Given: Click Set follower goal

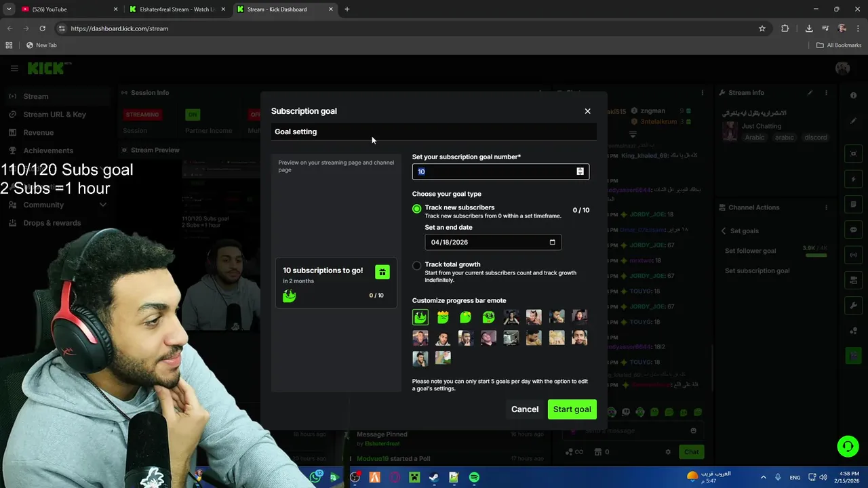Looking at the screenshot, I should click(750, 251).
